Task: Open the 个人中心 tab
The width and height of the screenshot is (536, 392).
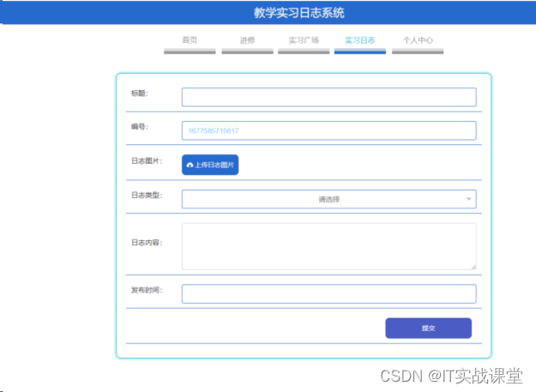Action: coord(418,40)
